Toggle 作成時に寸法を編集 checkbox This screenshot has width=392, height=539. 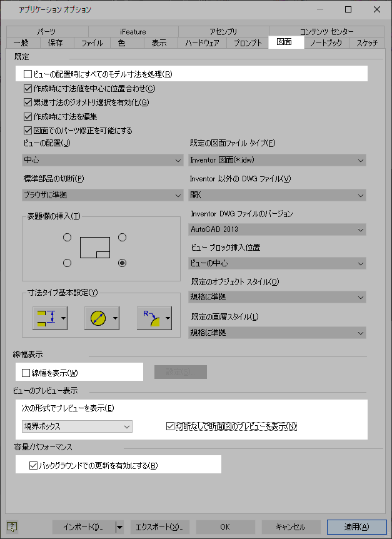click(x=28, y=116)
